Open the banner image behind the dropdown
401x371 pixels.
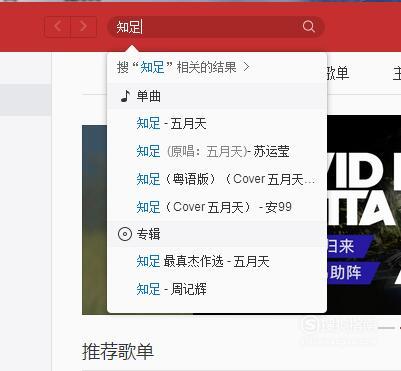364,215
